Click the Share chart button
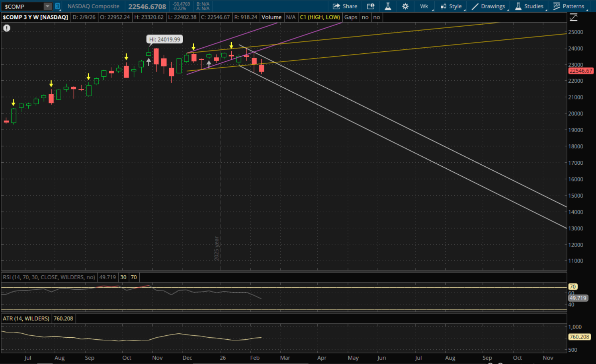This screenshot has width=596, height=364. pos(345,6)
